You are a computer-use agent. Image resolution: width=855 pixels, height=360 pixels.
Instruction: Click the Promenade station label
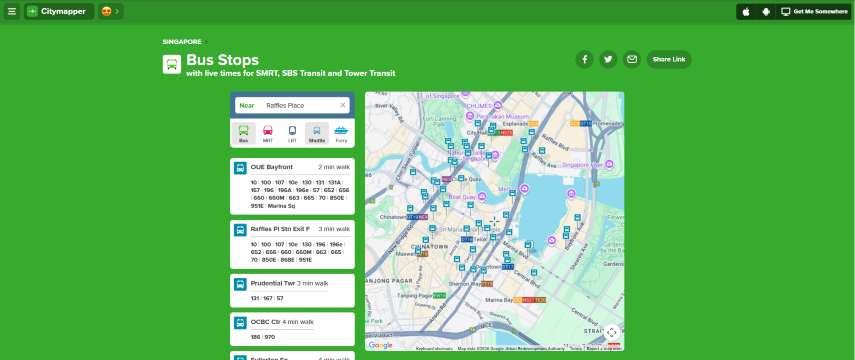[x=597, y=124]
